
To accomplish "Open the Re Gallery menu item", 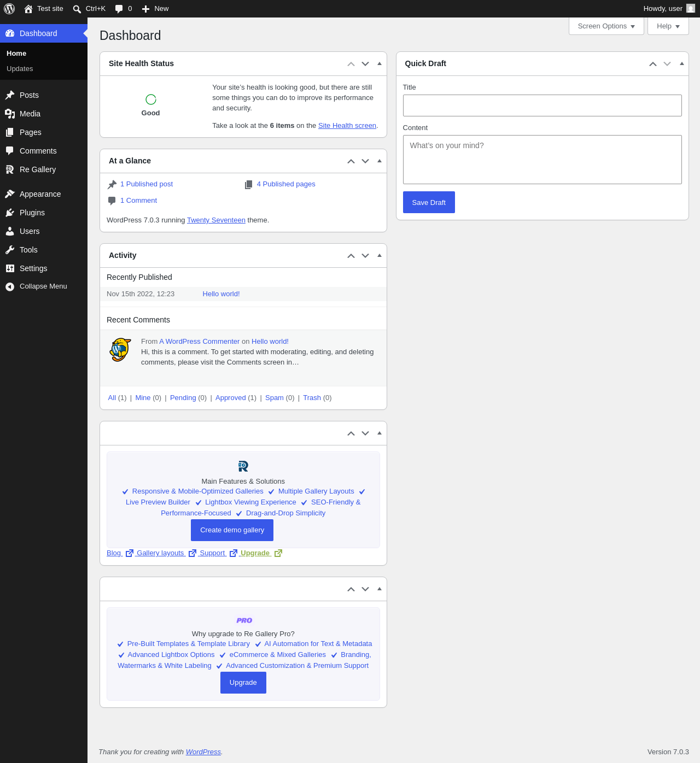I will [x=44, y=169].
